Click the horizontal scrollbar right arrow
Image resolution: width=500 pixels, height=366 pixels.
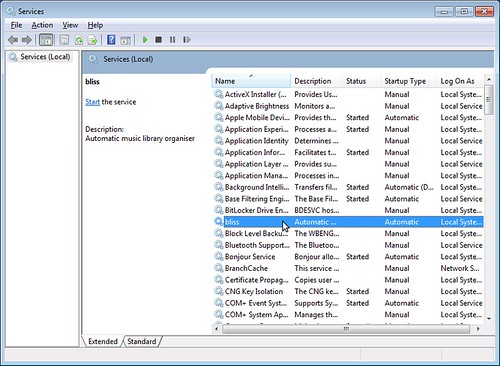click(478, 329)
